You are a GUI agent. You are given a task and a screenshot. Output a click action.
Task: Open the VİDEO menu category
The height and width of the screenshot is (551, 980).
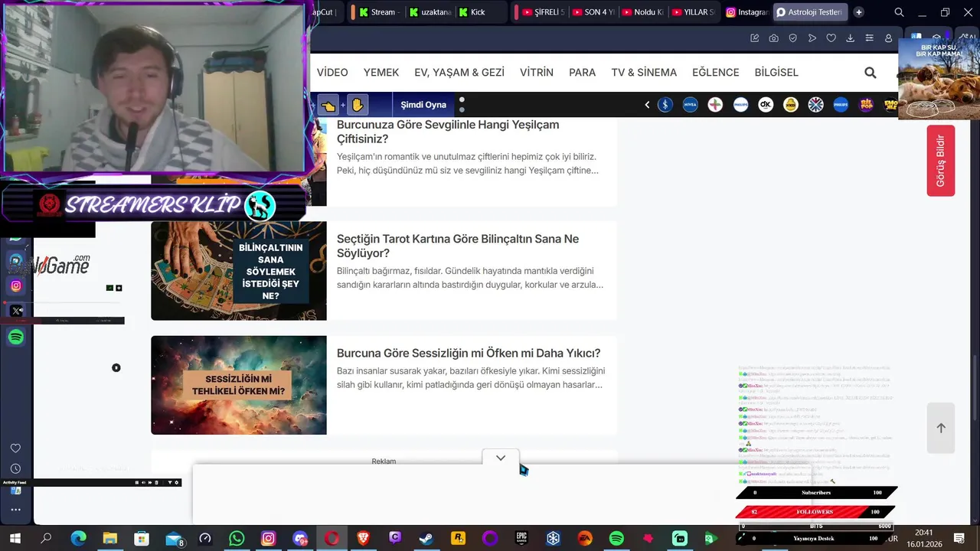[x=332, y=73]
